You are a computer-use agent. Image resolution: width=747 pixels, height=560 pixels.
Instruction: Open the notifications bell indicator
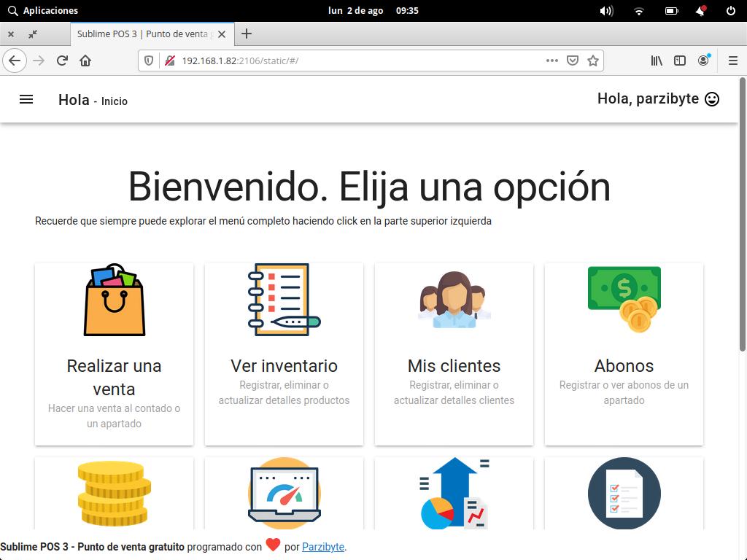click(x=701, y=10)
